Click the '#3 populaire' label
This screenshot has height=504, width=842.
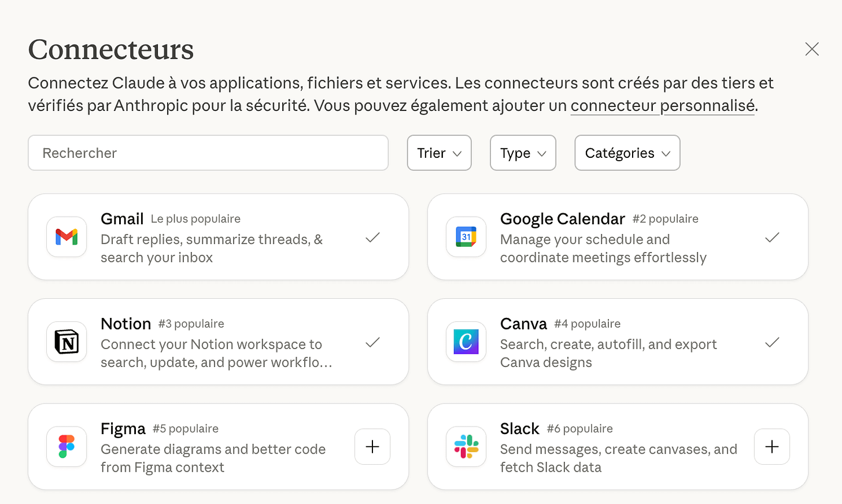[191, 324]
